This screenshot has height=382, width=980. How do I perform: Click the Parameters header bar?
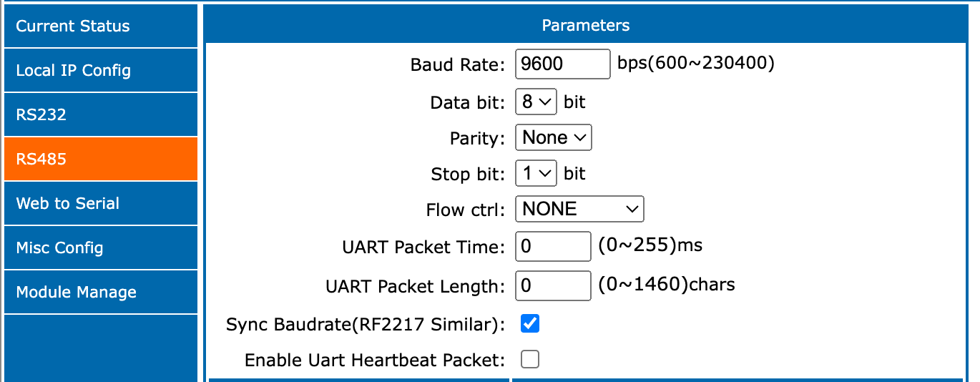586,26
